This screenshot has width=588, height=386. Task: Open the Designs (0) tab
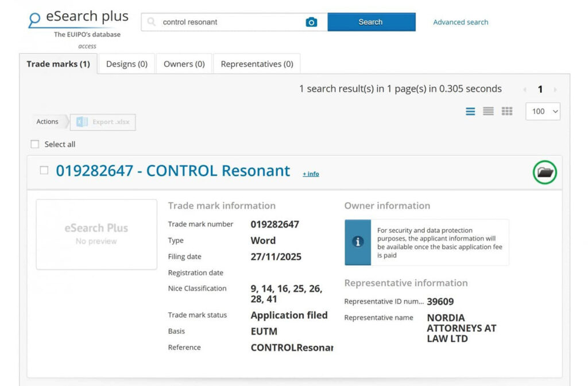coord(127,64)
